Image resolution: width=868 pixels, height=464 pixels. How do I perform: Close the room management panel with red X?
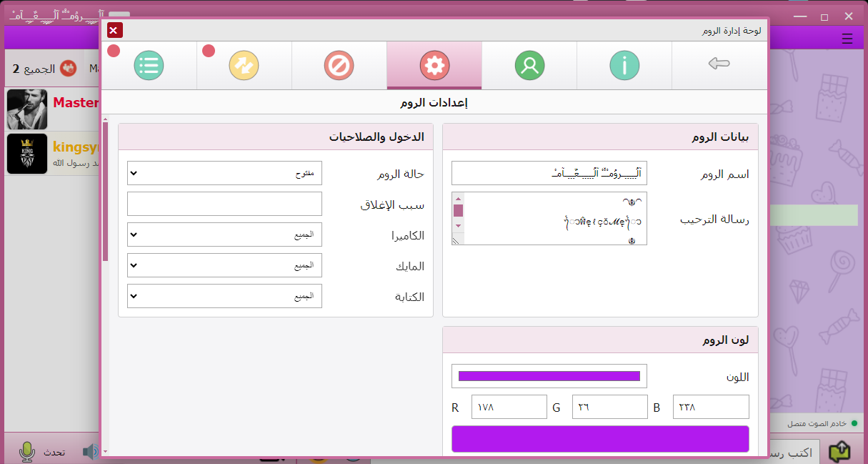(x=115, y=30)
